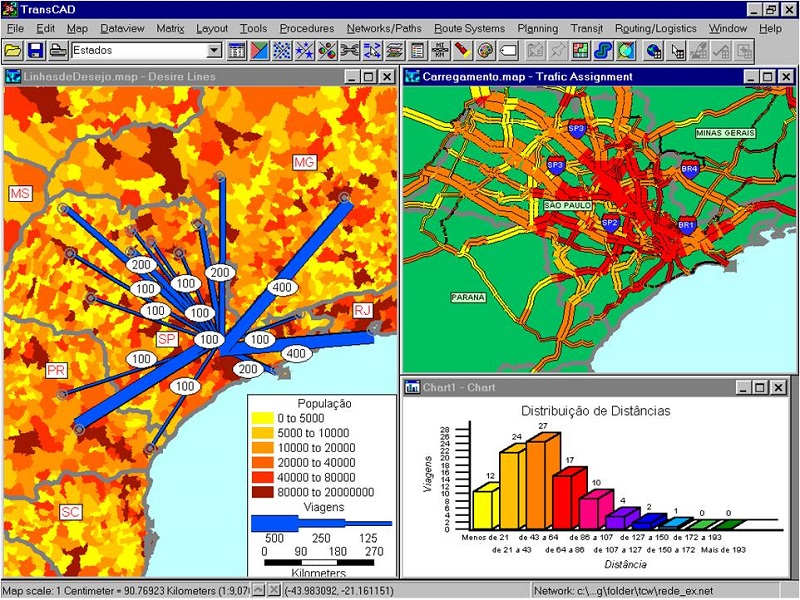Open the Edit menu

[x=45, y=29]
